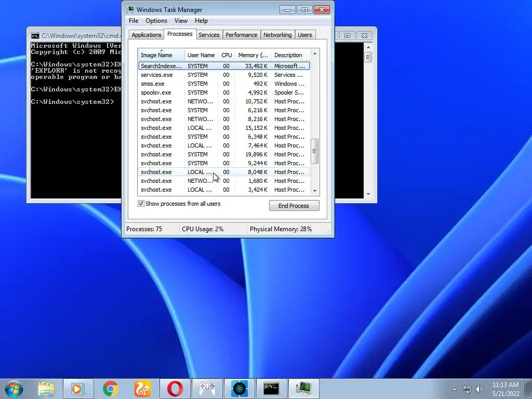
Task: Switch to the Users tab
Action: tap(304, 35)
